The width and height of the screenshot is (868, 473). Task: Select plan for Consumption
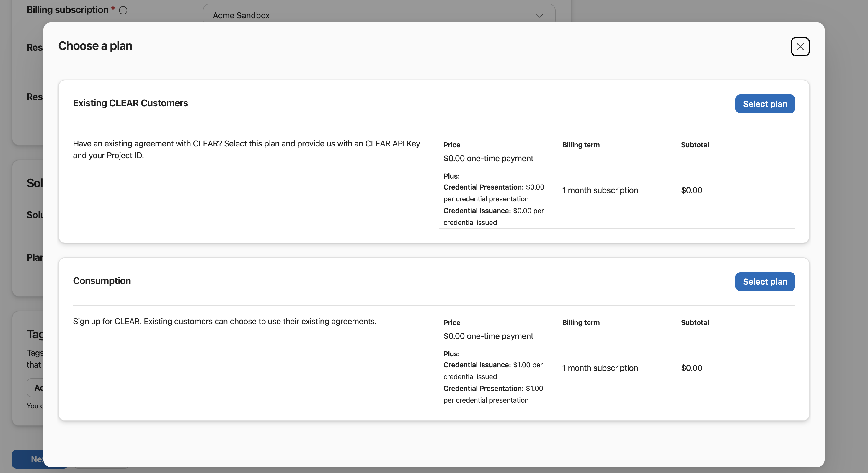tap(765, 282)
